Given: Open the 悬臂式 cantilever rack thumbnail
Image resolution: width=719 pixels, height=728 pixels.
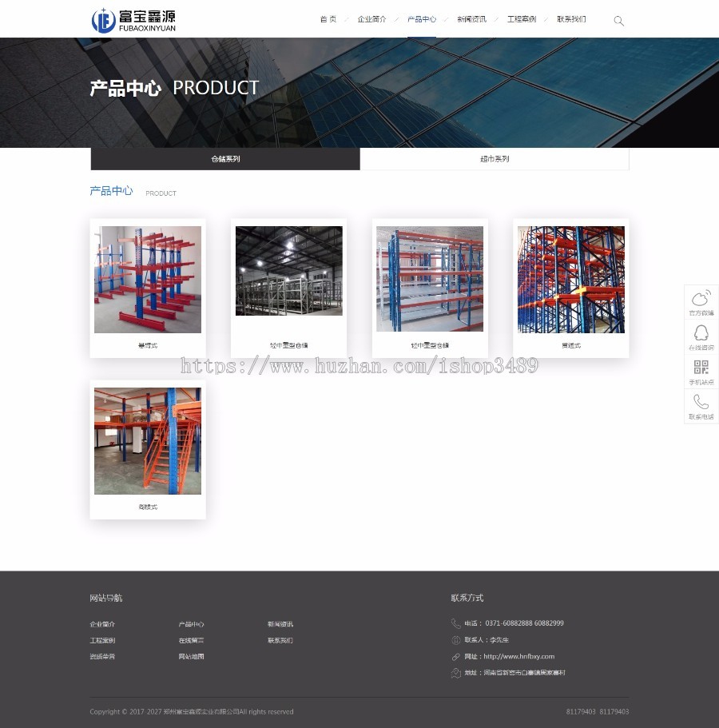Looking at the screenshot, I should coord(148,280).
